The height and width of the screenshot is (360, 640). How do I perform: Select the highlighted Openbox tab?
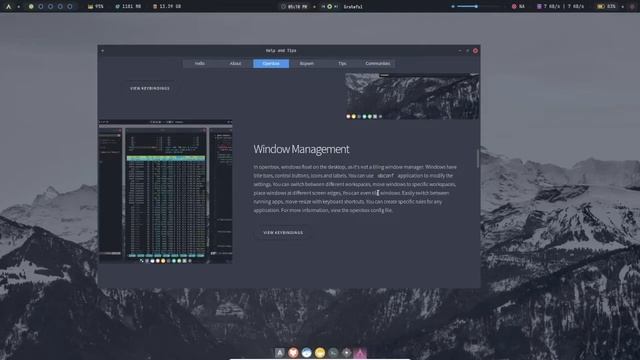coord(271,64)
